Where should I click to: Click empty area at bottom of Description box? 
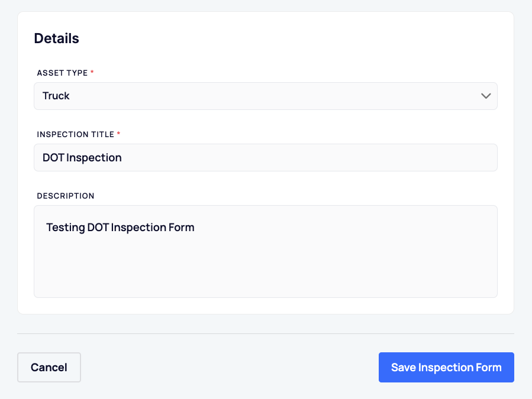click(x=266, y=278)
